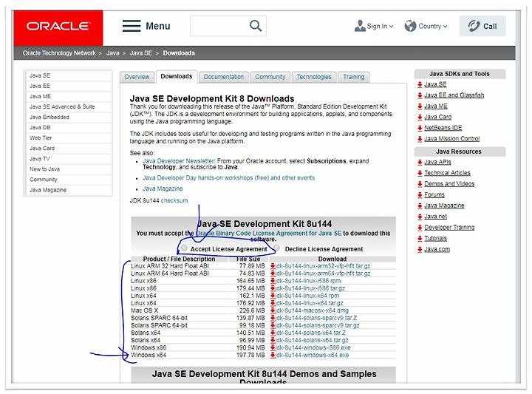Open Java Developer Newsletter link

[x=179, y=161]
